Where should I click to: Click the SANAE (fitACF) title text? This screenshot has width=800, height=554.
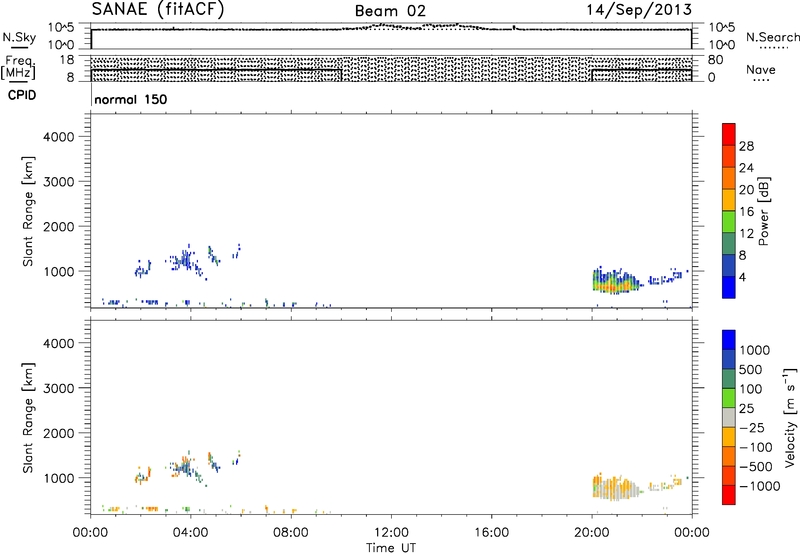click(158, 9)
